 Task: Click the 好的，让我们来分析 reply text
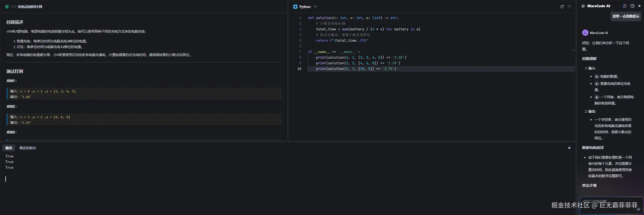tap(605, 46)
